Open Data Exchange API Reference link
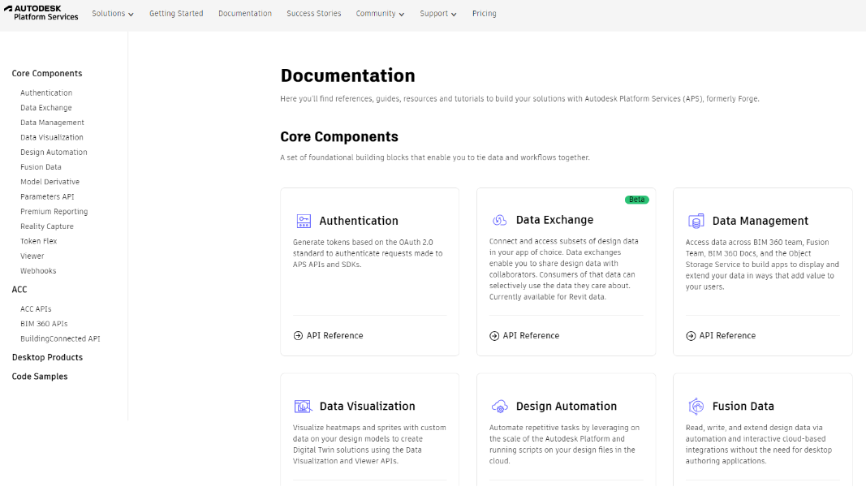This screenshot has width=866, height=504. [531, 336]
